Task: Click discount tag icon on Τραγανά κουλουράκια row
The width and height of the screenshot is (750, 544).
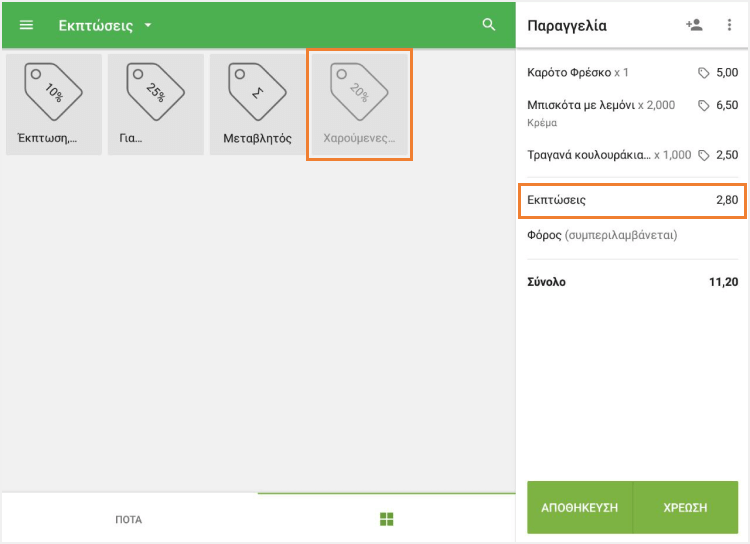Action: coord(704,155)
